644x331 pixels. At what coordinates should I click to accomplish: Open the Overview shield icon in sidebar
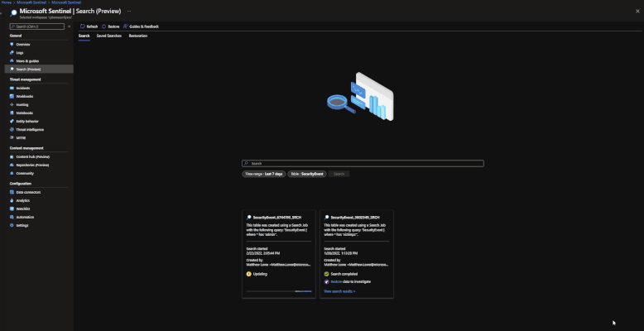tap(12, 45)
